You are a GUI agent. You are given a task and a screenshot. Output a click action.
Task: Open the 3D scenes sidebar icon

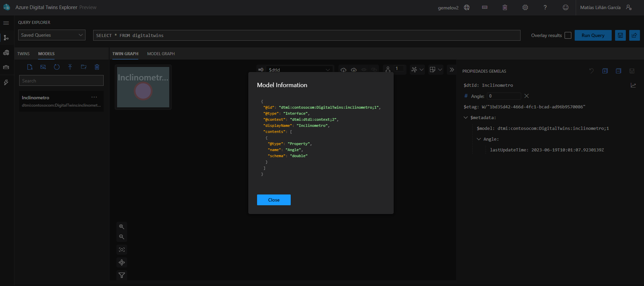click(6, 52)
